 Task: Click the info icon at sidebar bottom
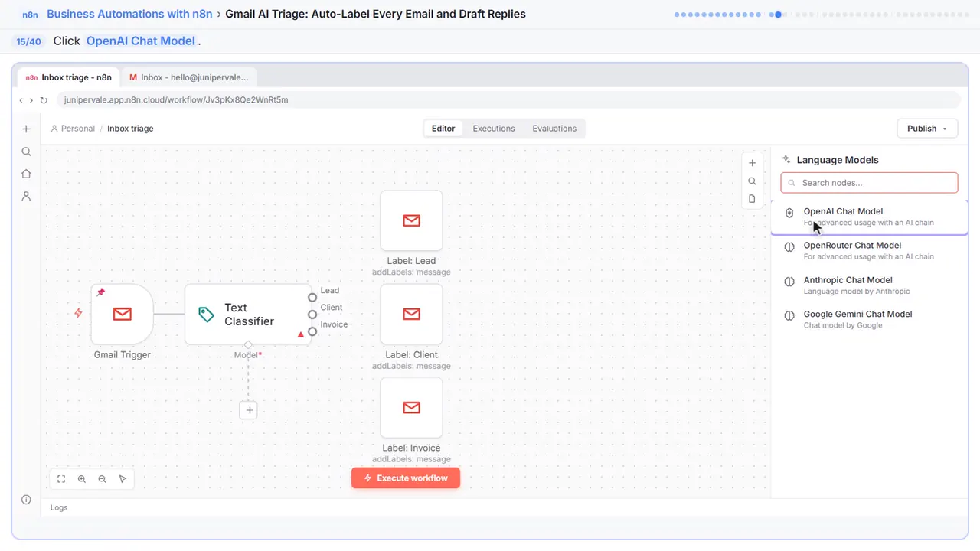[x=26, y=500]
